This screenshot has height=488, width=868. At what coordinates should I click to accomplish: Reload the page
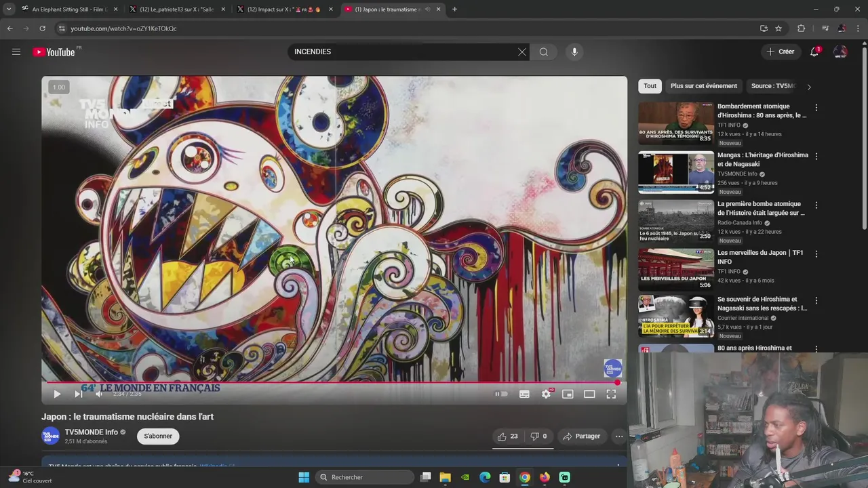point(42,28)
